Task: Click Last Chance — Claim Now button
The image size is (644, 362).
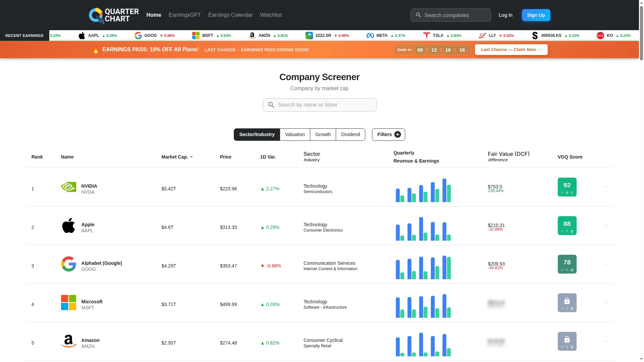Action: point(511,50)
